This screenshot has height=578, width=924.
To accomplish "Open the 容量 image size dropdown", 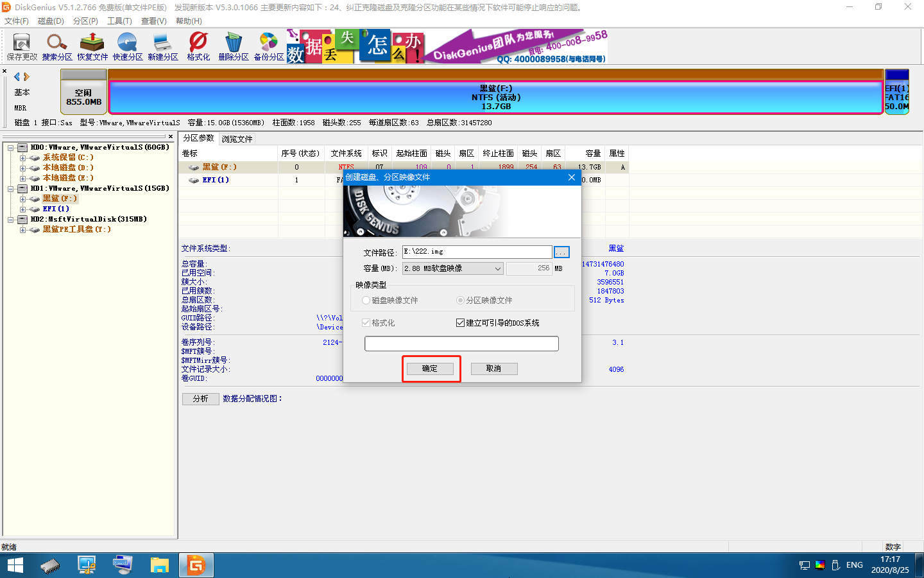I will click(453, 268).
